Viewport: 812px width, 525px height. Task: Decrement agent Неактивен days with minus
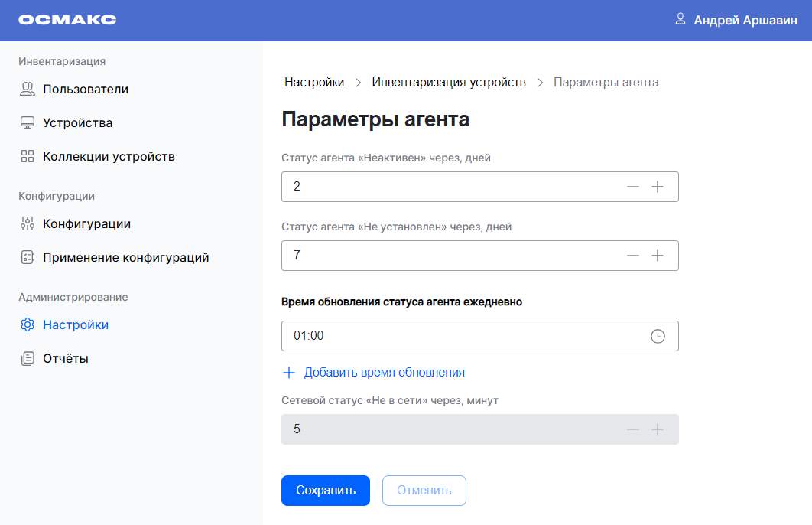tap(633, 186)
